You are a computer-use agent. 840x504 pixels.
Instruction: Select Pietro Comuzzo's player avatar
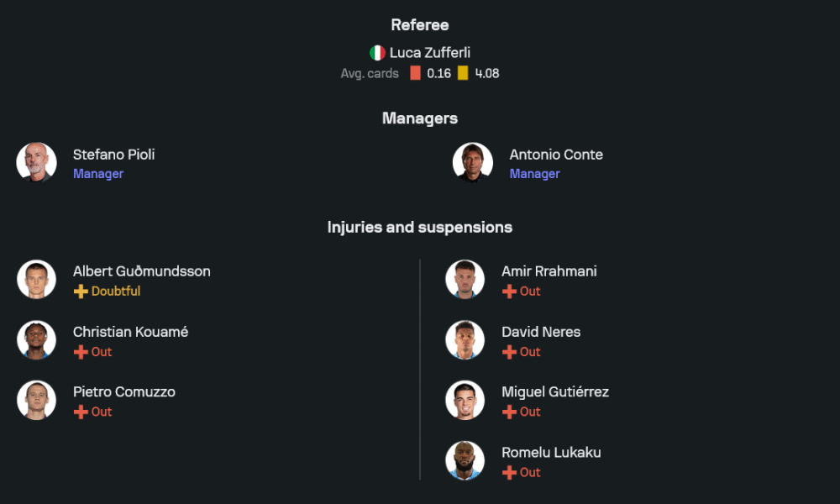pyautogui.click(x=36, y=401)
